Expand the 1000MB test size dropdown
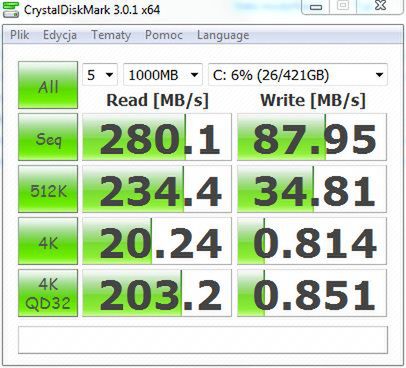The image size is (406, 368). click(163, 75)
